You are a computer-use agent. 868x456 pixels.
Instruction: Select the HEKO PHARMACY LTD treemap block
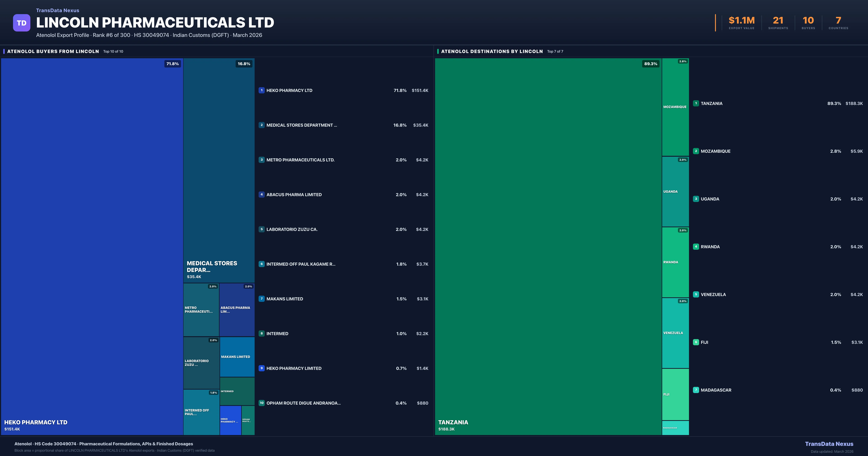[x=92, y=246]
